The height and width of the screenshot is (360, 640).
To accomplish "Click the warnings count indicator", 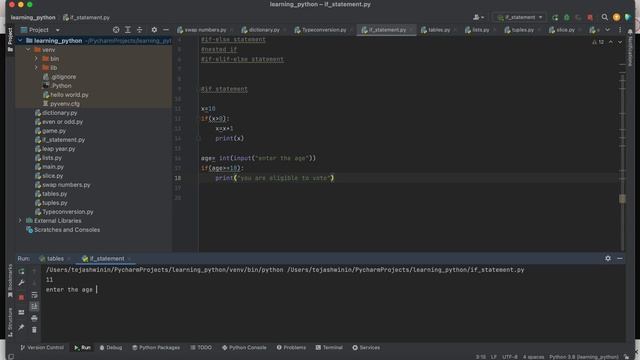I will click(598, 42).
